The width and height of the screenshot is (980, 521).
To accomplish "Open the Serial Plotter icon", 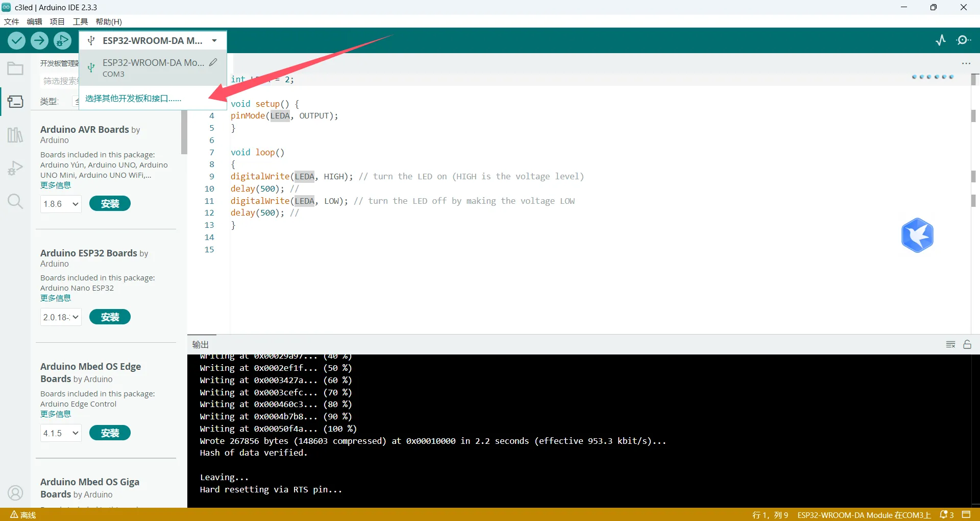I will 941,40.
